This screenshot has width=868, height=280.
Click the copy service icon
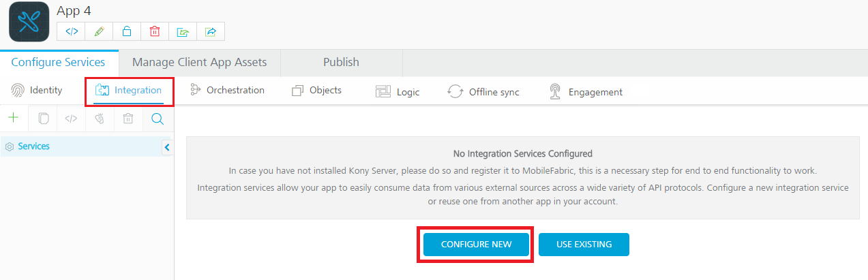[43, 119]
